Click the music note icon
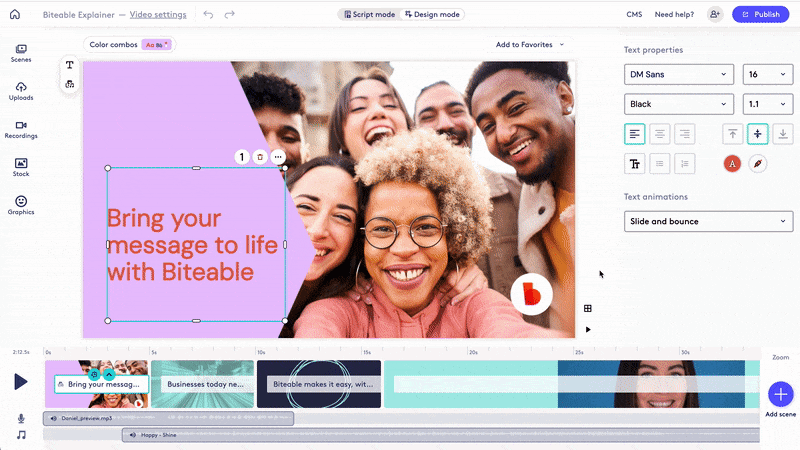The width and height of the screenshot is (800, 450). click(x=21, y=435)
